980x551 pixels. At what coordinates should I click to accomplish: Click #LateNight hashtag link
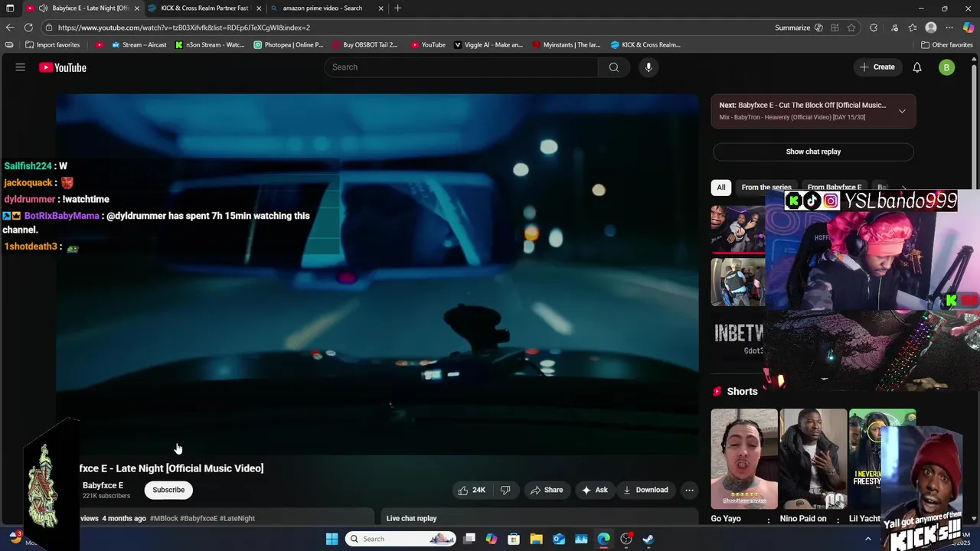(237, 519)
